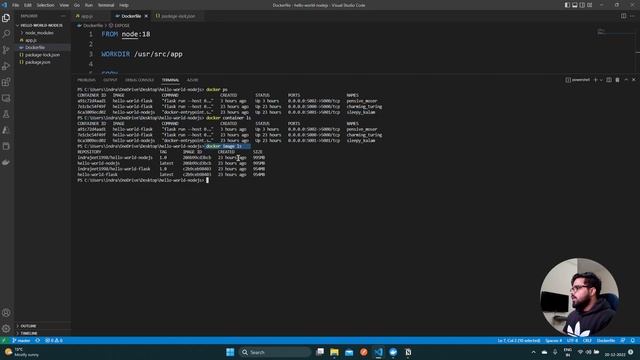Toggle secondary side bar visibility
Image resolution: width=640 pixels, height=360 pixels.
point(582,5)
